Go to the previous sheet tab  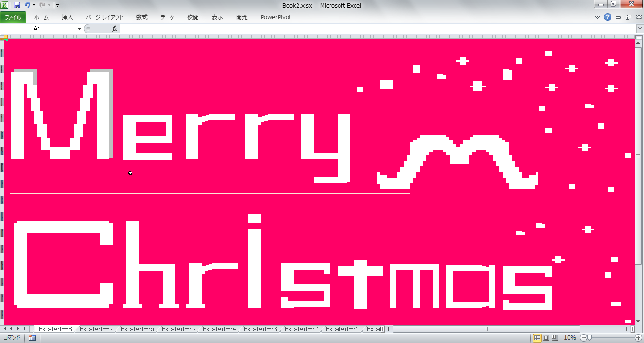point(12,329)
